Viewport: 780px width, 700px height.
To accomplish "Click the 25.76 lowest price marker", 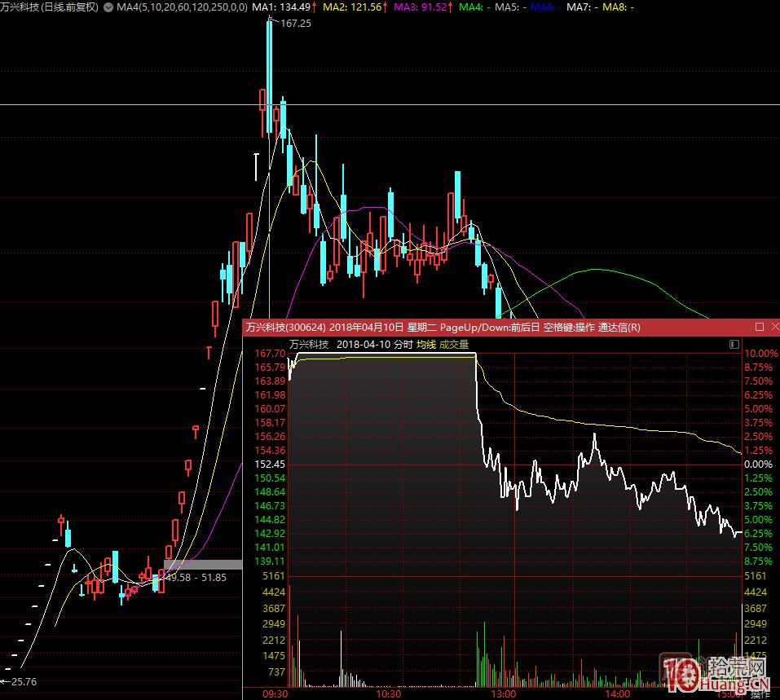I will (x=23, y=681).
